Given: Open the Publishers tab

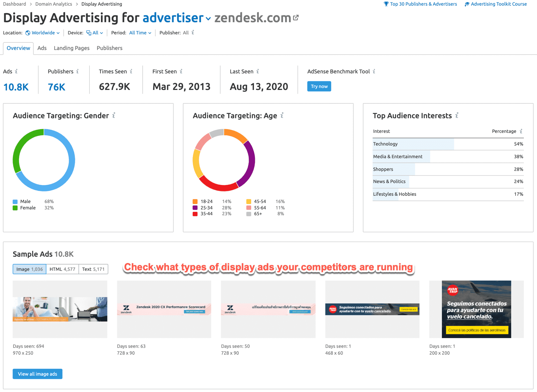Looking at the screenshot, I should click(x=109, y=48).
